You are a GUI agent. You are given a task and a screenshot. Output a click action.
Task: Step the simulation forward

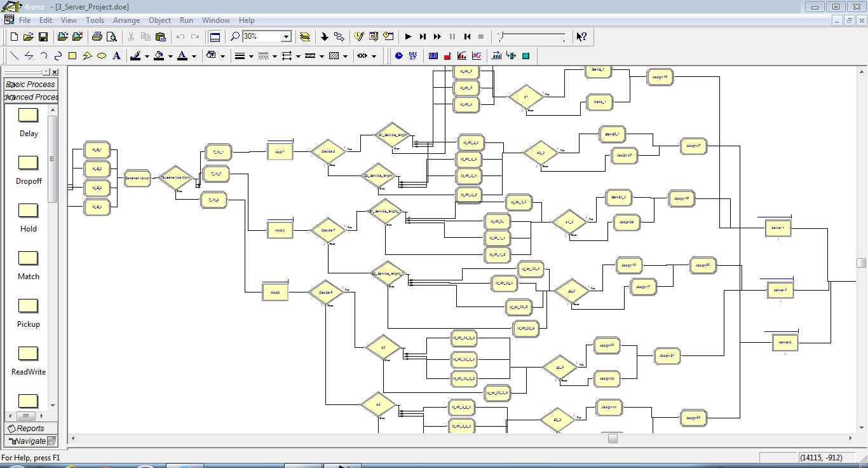tap(423, 37)
